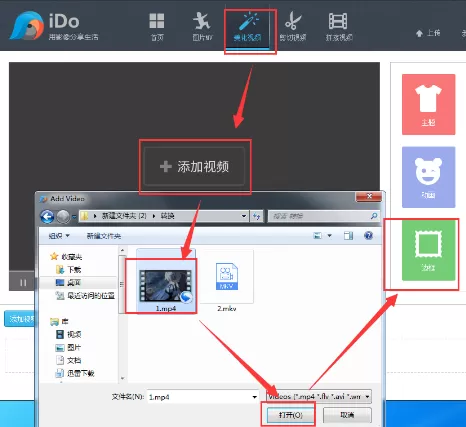This screenshot has height=427, width=466.
Task: Select 最近访问的位置 in the navigation tree
Action: click(x=85, y=295)
